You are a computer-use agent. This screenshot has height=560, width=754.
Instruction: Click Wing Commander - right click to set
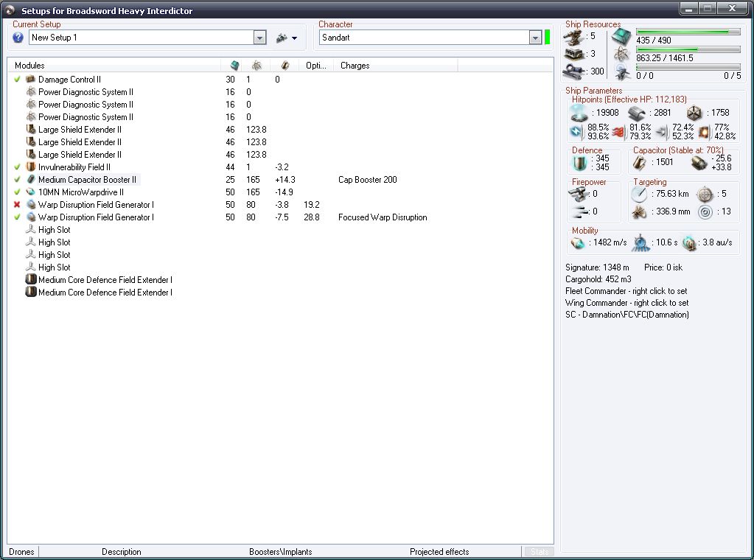(626, 303)
